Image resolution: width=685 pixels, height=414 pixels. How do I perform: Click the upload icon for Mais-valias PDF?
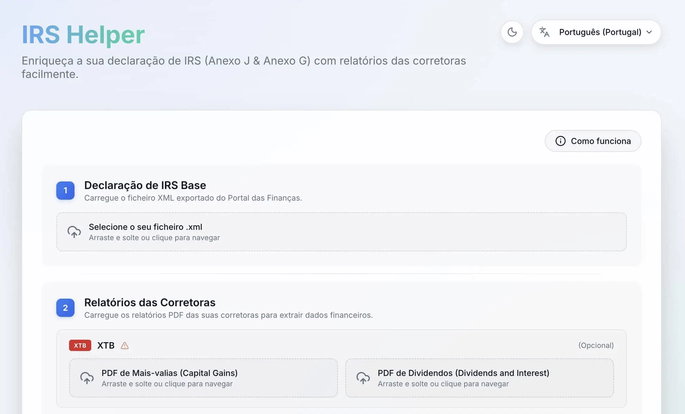[x=87, y=378]
